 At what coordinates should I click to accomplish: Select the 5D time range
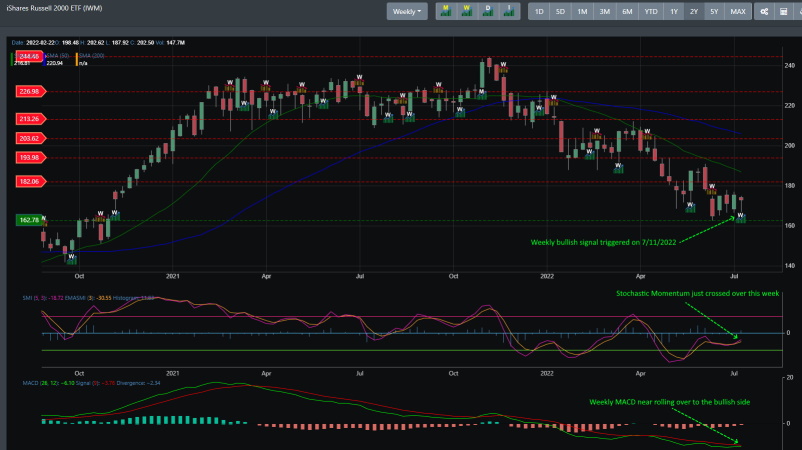tap(561, 11)
